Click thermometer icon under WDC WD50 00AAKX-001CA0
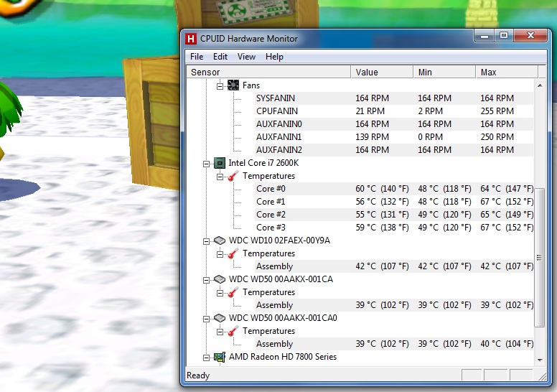557x392 pixels. (x=233, y=331)
